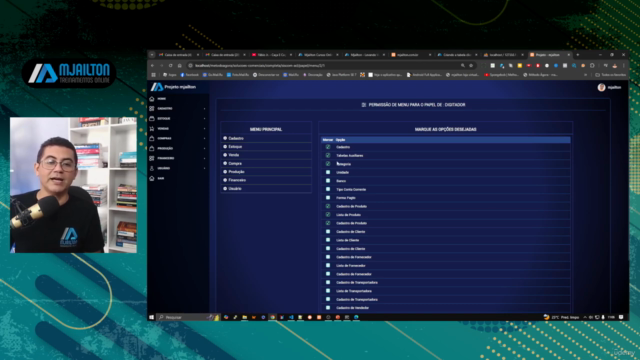Show the hidden bookmarks overflow chevron
The height and width of the screenshot is (360, 640).
[586, 75]
